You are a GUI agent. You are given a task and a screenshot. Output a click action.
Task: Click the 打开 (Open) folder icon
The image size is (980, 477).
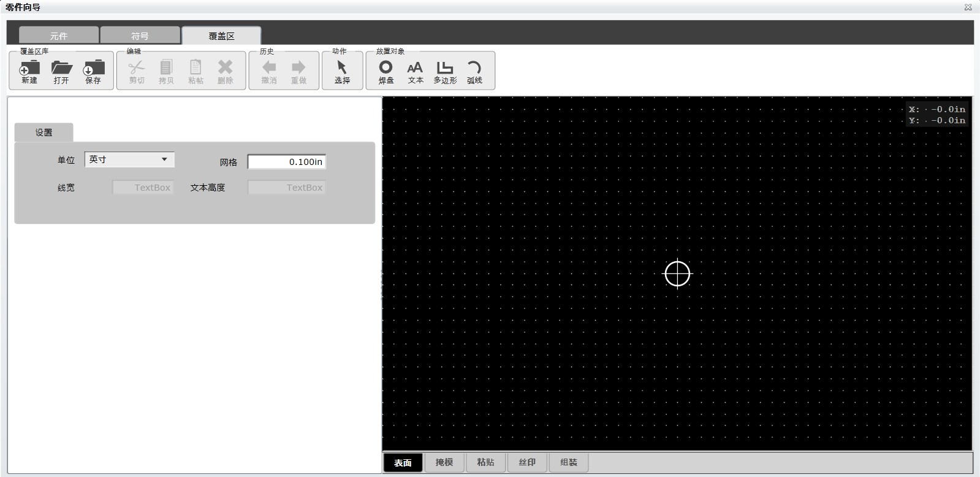click(61, 72)
